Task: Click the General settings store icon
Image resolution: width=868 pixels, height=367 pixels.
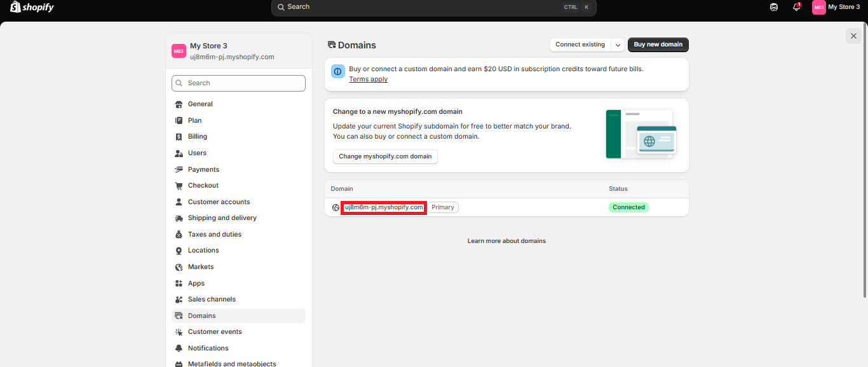Action: [x=179, y=104]
